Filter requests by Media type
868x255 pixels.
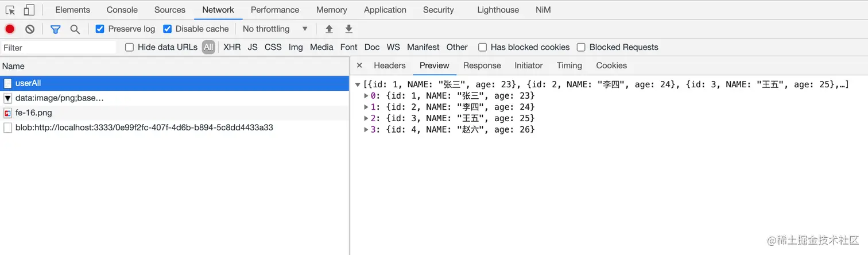tap(321, 47)
